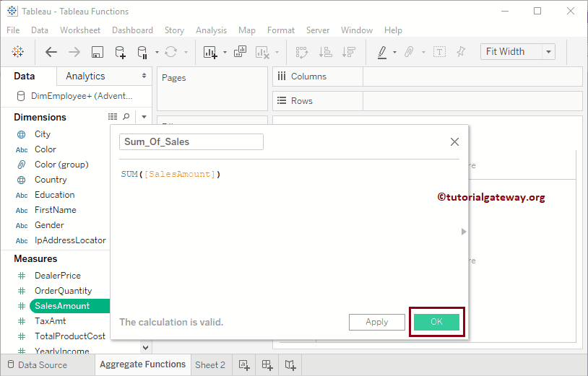Open the Server menu

coord(318,30)
